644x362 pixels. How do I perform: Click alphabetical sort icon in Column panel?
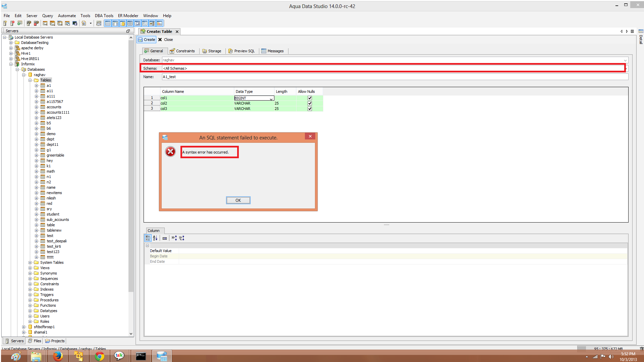point(155,238)
